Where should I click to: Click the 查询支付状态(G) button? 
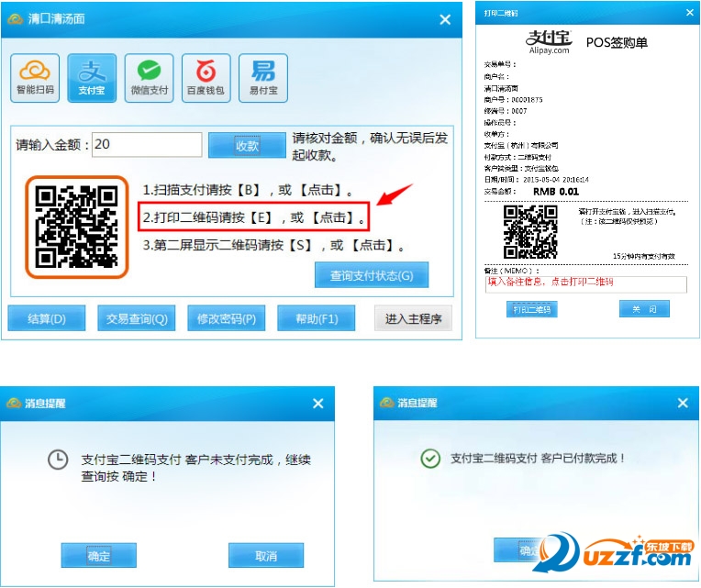tap(372, 275)
